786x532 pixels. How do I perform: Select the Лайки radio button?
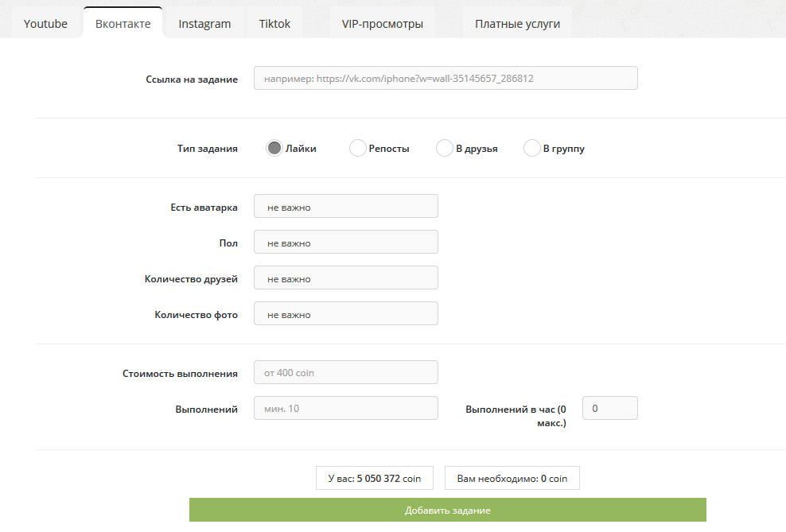tap(274, 148)
